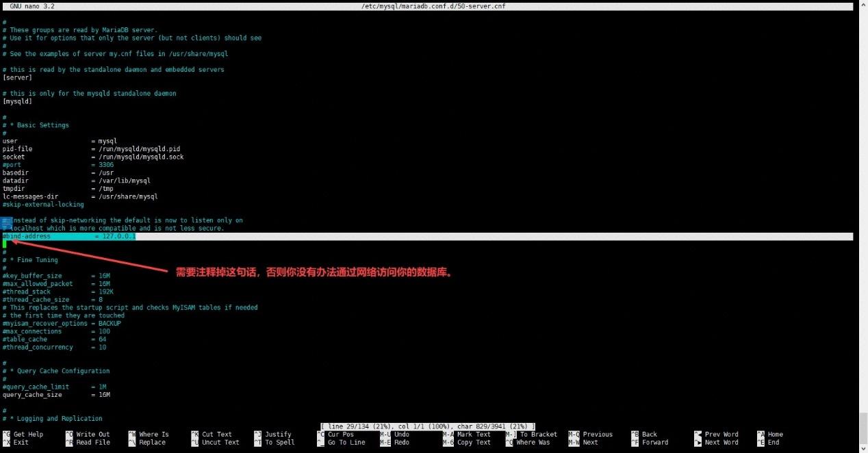
Task: Click the scrollbar up arrow
Action: point(862,6)
